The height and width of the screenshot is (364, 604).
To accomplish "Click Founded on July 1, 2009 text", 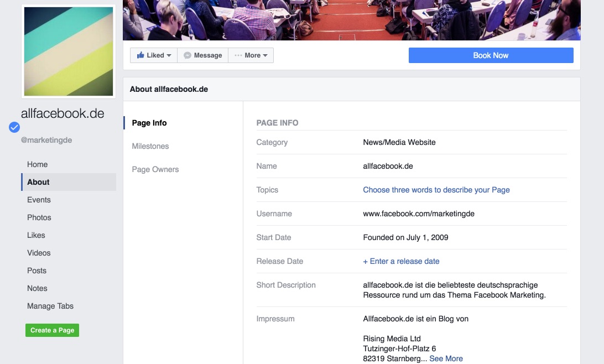I will pos(405,238).
